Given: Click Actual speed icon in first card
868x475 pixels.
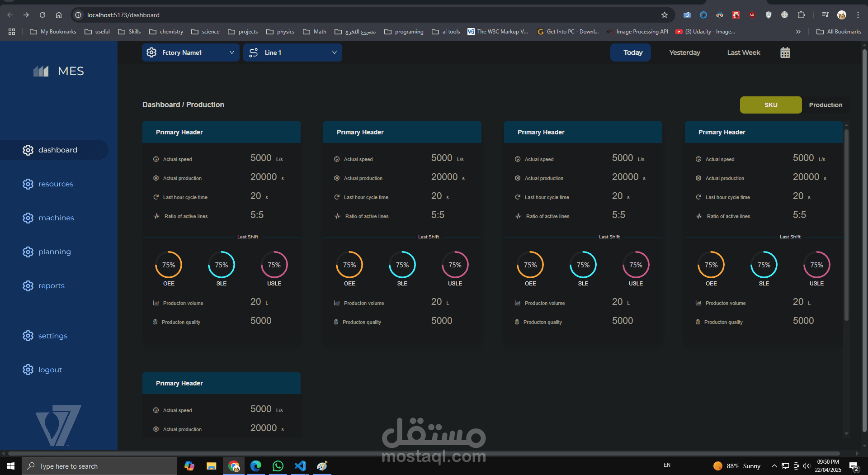Looking at the screenshot, I should pyautogui.click(x=156, y=159).
